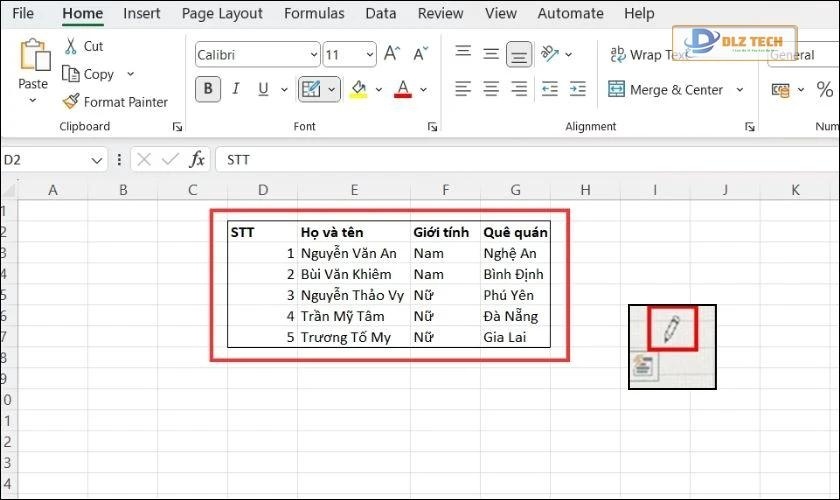Open the Borders dropdown arrow
Image resolution: width=840 pixels, height=500 pixels.
pos(332,89)
